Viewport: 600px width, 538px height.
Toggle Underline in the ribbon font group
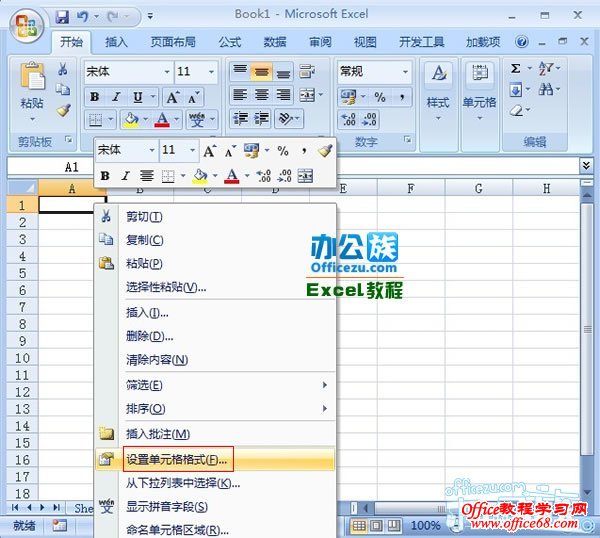click(x=138, y=97)
